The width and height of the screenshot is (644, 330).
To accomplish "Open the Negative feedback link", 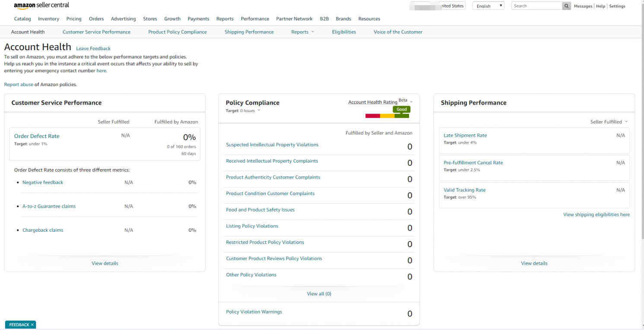I will click(43, 183).
